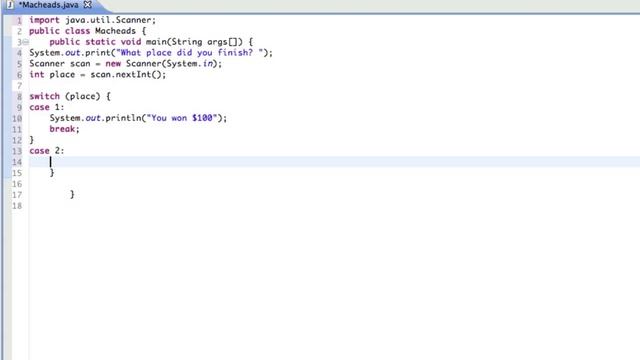Image resolution: width=640 pixels, height=360 pixels.
Task: Click the 'import' keyword on line 1
Action: [44, 20]
